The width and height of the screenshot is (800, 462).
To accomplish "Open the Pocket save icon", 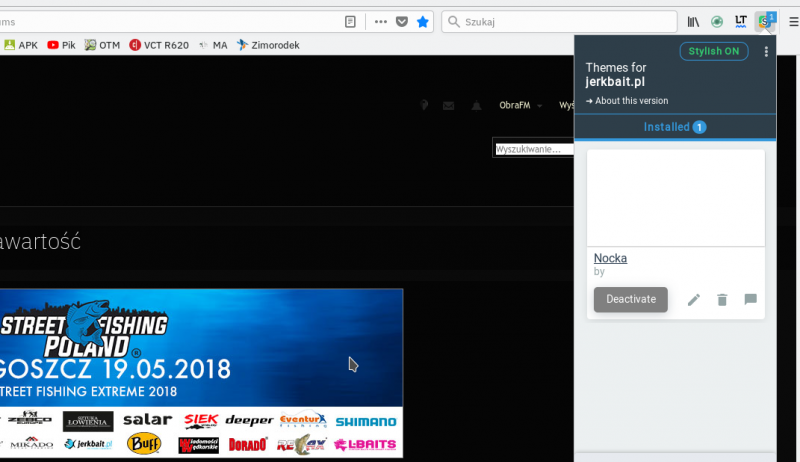I will tap(401, 21).
